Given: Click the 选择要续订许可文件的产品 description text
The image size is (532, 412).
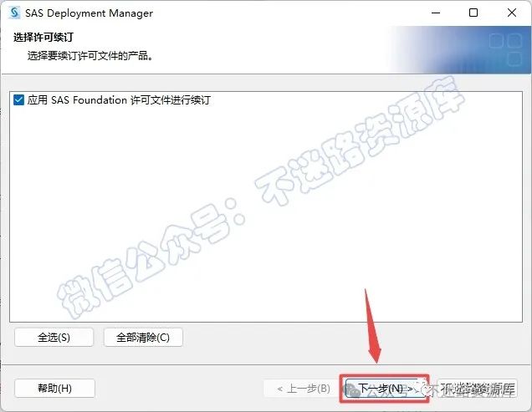Looking at the screenshot, I should tap(90, 56).
